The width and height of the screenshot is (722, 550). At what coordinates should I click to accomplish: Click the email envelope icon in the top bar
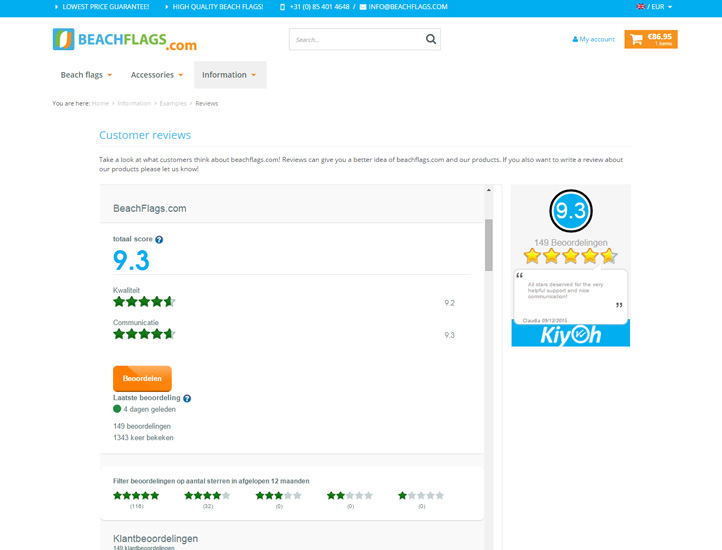pyautogui.click(x=363, y=7)
